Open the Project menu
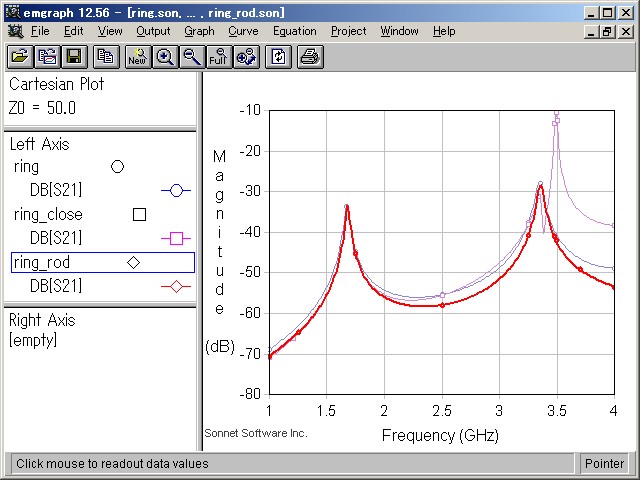The height and width of the screenshot is (480, 640). [349, 31]
